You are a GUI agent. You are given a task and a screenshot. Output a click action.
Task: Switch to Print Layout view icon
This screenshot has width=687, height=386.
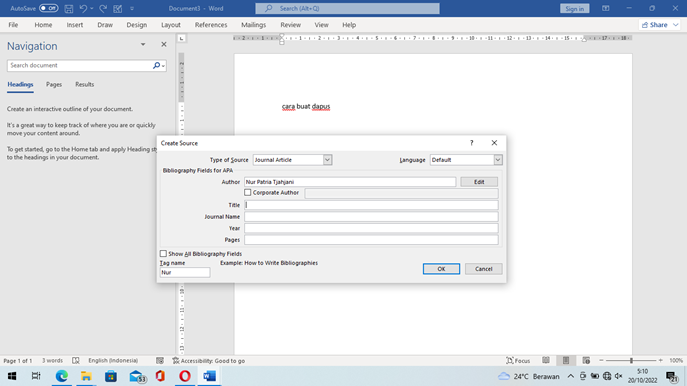point(566,361)
